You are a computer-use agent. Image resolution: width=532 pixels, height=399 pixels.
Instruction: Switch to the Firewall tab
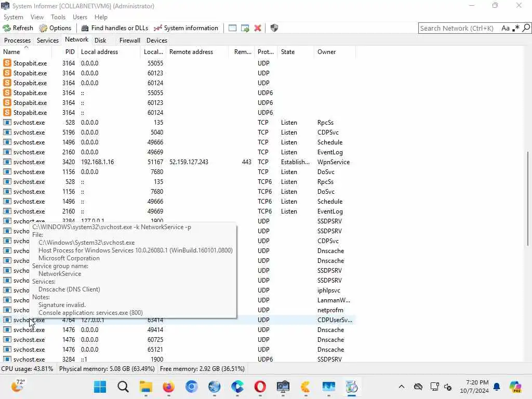[x=129, y=41]
